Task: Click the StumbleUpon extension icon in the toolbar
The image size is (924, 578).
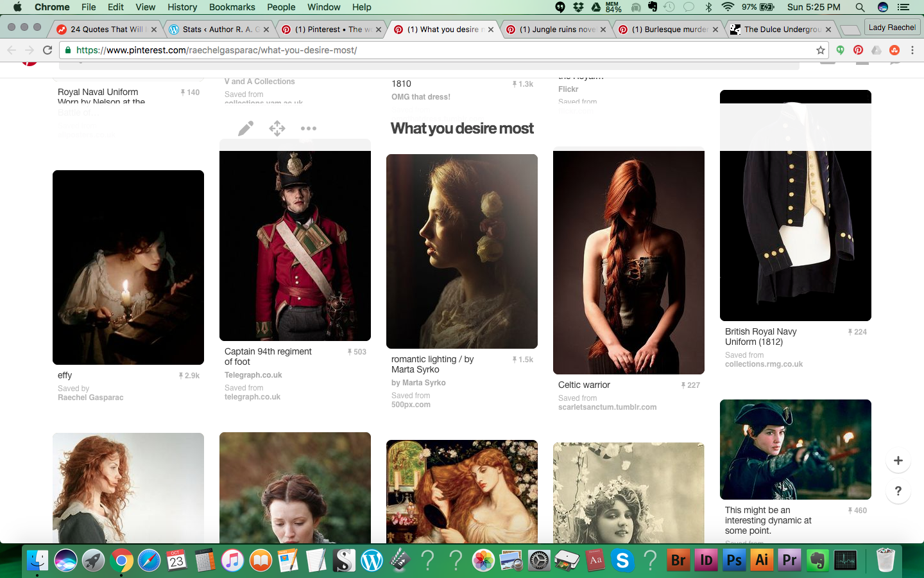Action: (894, 50)
